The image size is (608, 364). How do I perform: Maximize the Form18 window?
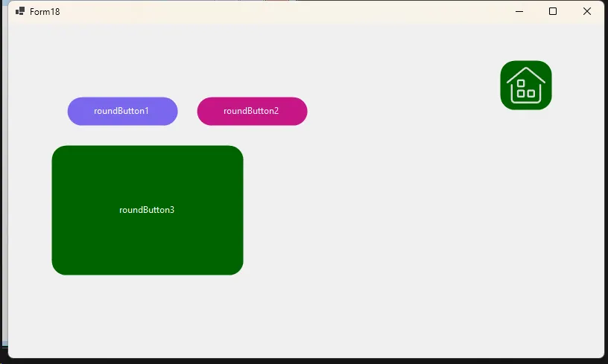pyautogui.click(x=553, y=11)
